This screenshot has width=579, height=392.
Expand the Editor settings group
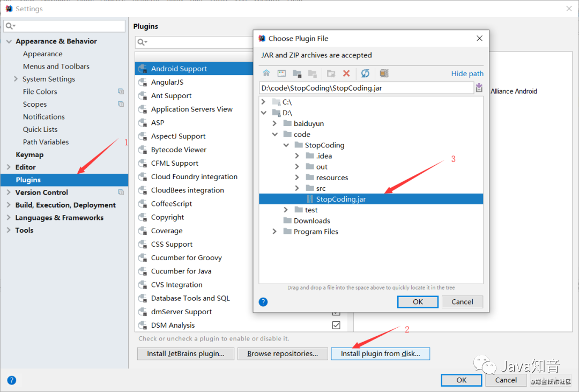(x=9, y=167)
